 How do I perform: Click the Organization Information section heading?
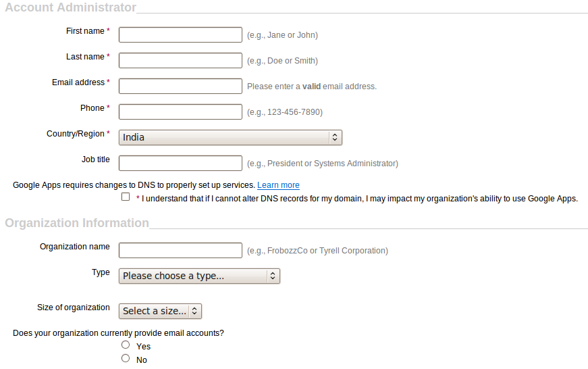coord(77,223)
